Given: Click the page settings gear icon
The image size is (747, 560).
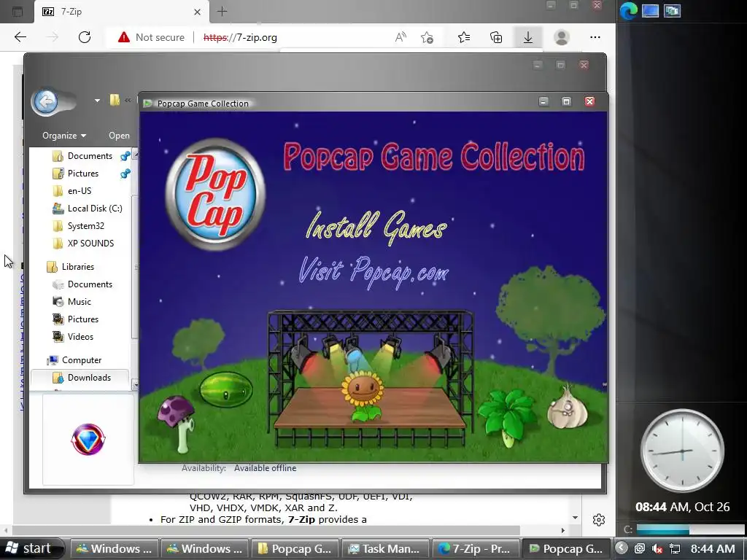Looking at the screenshot, I should tap(599, 519).
